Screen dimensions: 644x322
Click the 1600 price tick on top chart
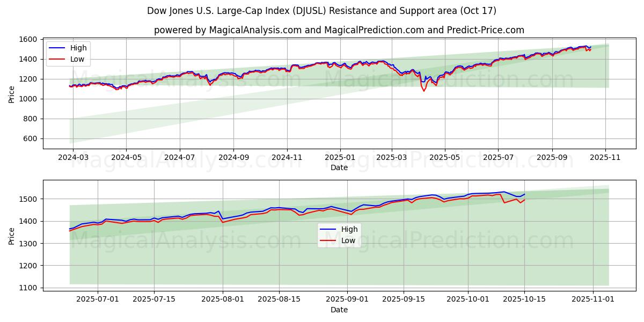tap(28, 40)
